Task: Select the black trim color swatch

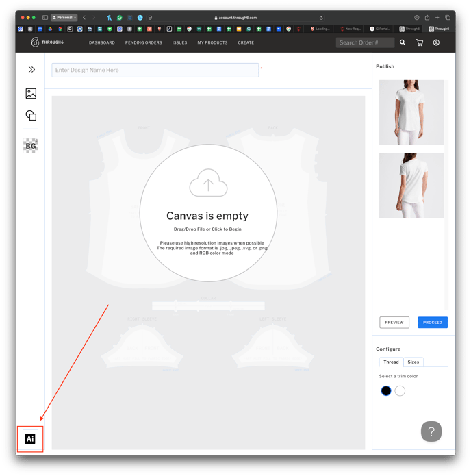Action: coord(386,390)
